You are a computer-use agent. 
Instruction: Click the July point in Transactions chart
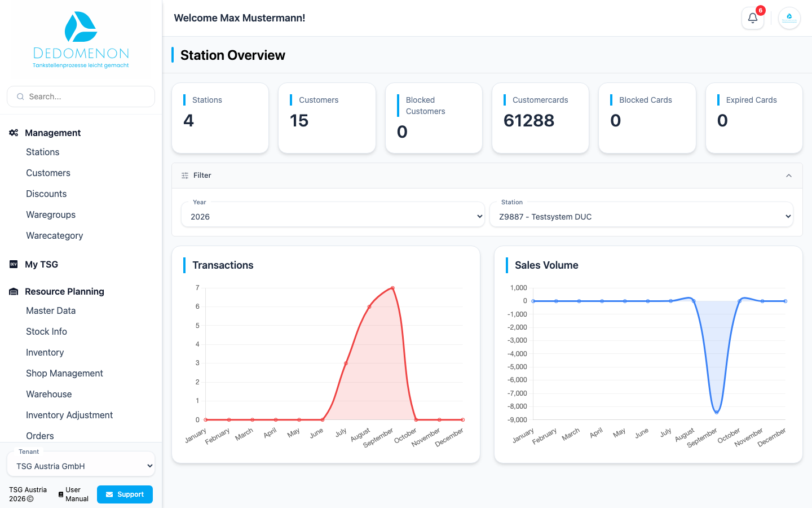(x=346, y=363)
